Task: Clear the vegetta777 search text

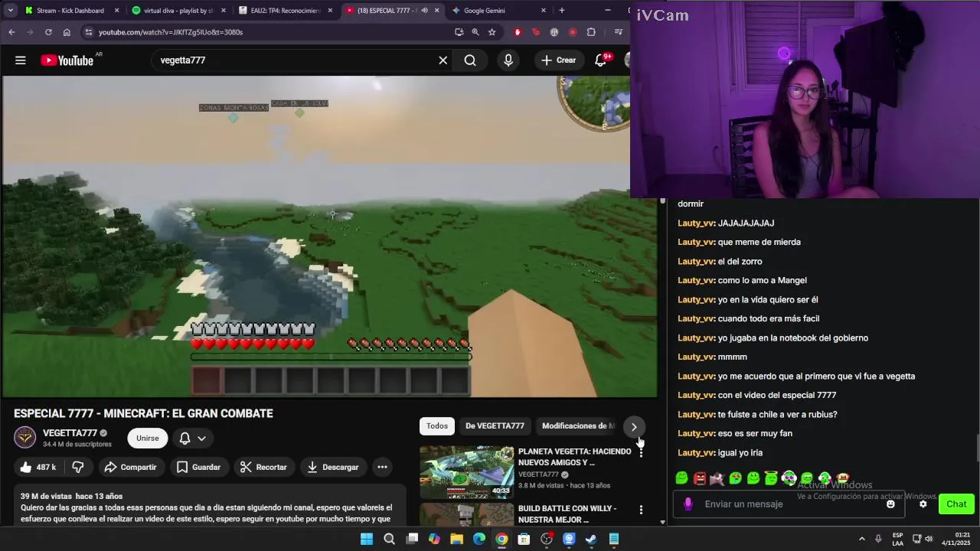Action: [x=443, y=60]
